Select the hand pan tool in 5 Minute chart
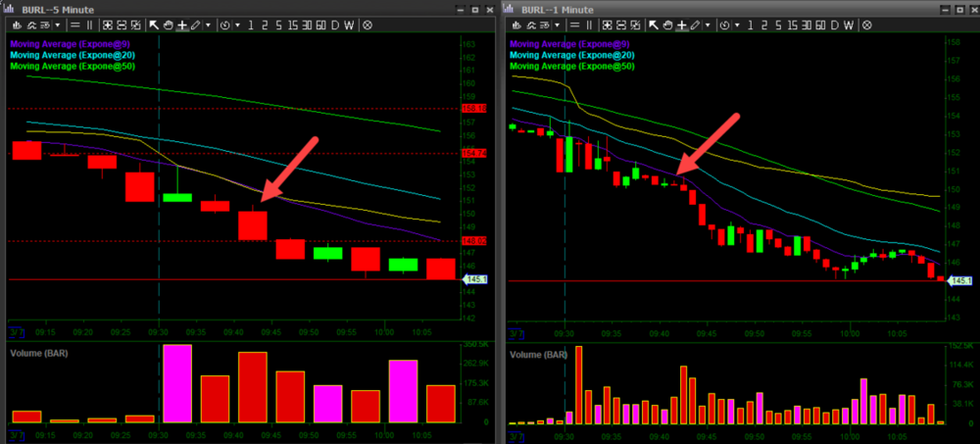Screen dimensions: 980x444 (171, 25)
